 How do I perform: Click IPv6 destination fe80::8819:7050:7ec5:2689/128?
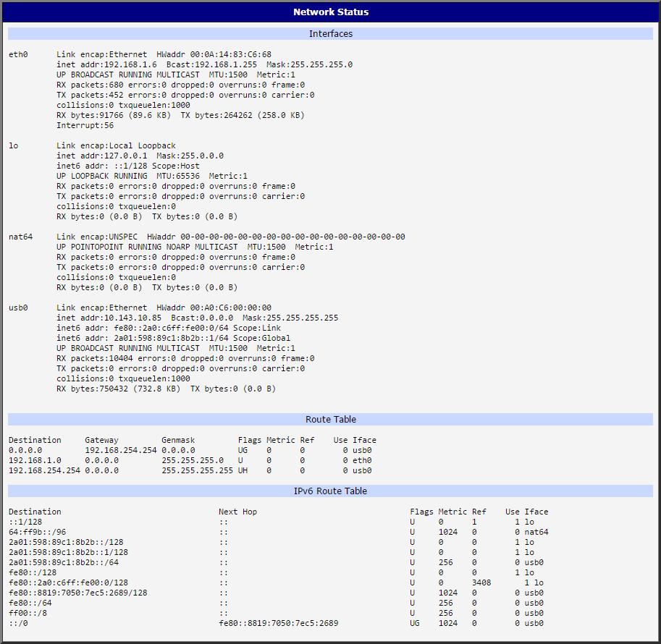[78, 593]
